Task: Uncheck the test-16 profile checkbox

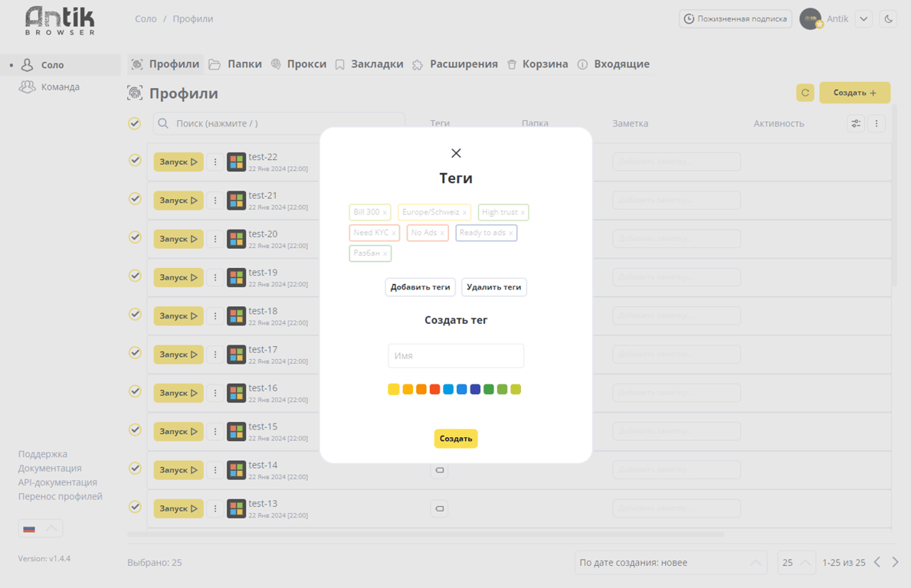Action: pyautogui.click(x=135, y=391)
